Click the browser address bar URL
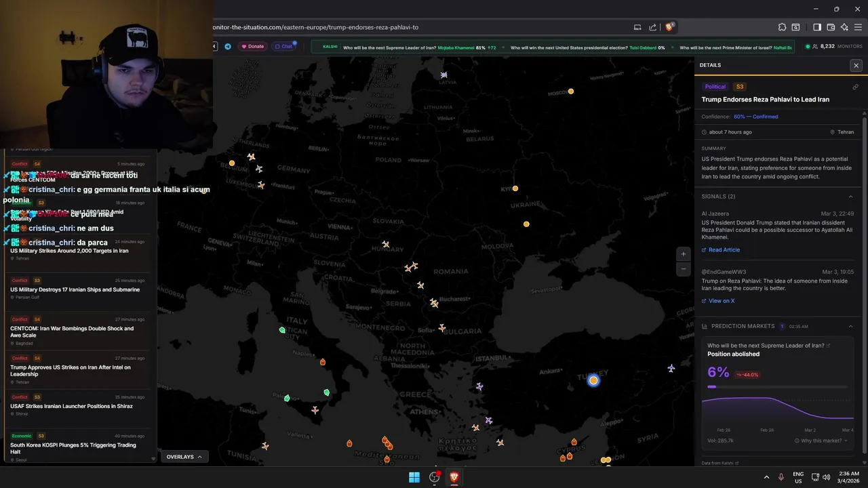This screenshot has width=868, height=488. point(316,27)
